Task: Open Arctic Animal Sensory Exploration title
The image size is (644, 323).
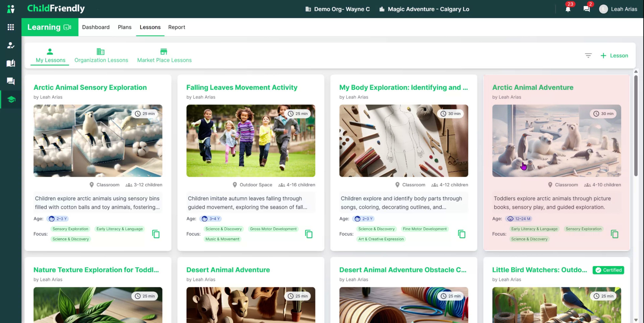Action: tap(90, 87)
